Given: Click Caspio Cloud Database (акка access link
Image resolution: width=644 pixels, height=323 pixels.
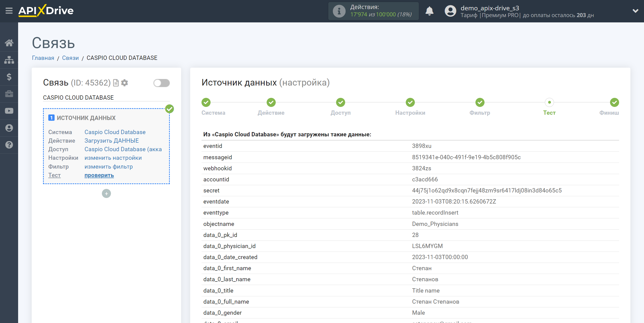Looking at the screenshot, I should coord(123,149).
